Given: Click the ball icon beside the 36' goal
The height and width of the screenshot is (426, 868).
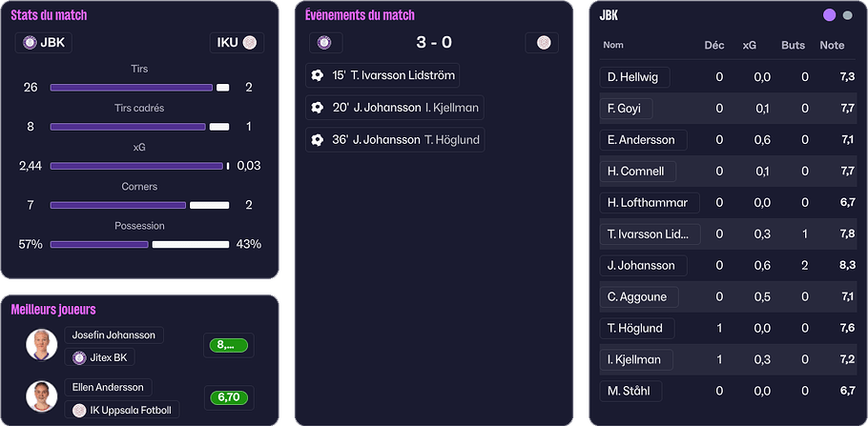Looking at the screenshot, I should 318,140.
